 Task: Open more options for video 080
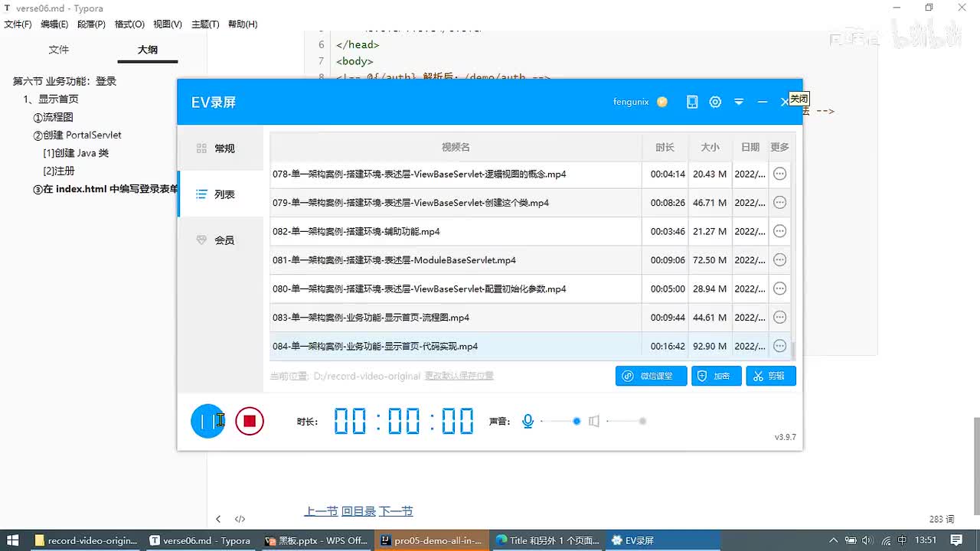779,289
